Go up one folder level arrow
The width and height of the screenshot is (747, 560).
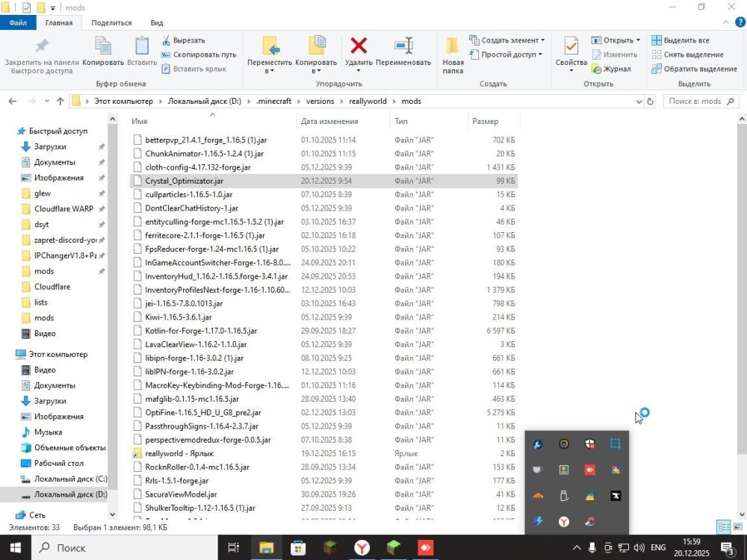tap(60, 102)
